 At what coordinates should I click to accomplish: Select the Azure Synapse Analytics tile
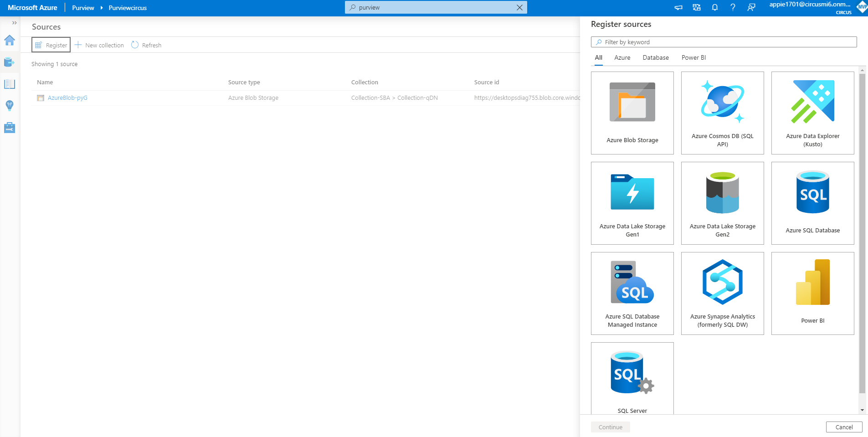coord(722,293)
